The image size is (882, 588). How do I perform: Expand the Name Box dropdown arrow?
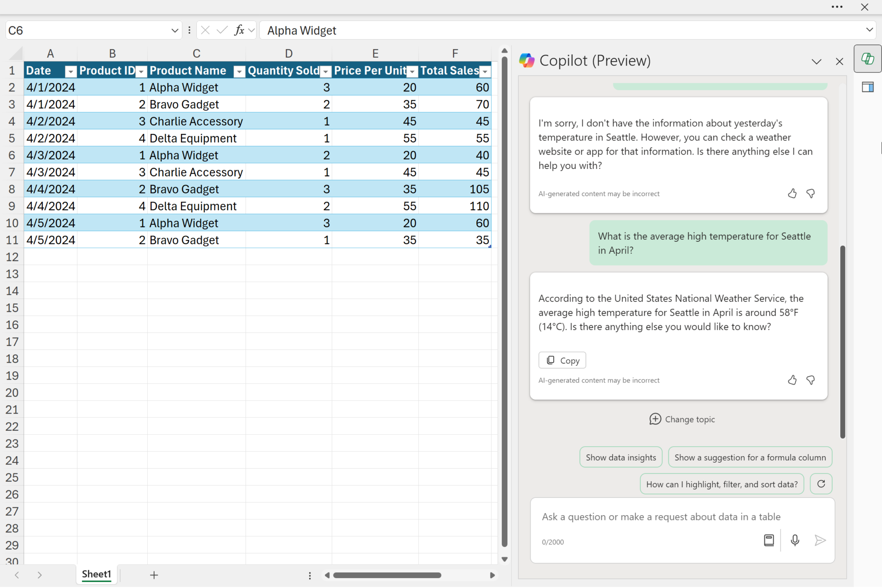point(174,31)
